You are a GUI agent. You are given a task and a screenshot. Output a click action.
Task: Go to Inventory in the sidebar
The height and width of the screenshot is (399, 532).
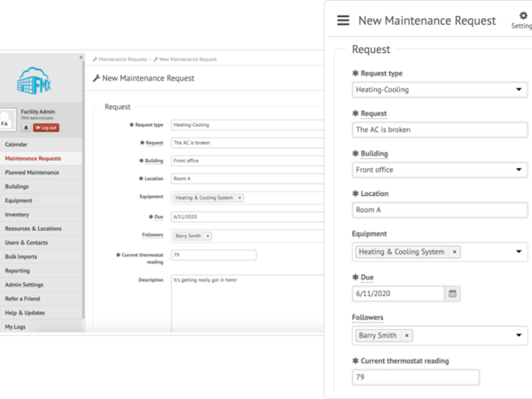(x=17, y=215)
